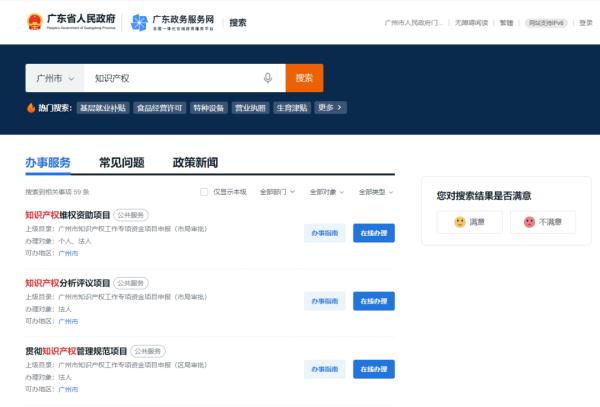The height and width of the screenshot is (407, 600).
Task: Click the 公共服务 tag on 知识产权维权资助项目
Action: pyautogui.click(x=131, y=215)
